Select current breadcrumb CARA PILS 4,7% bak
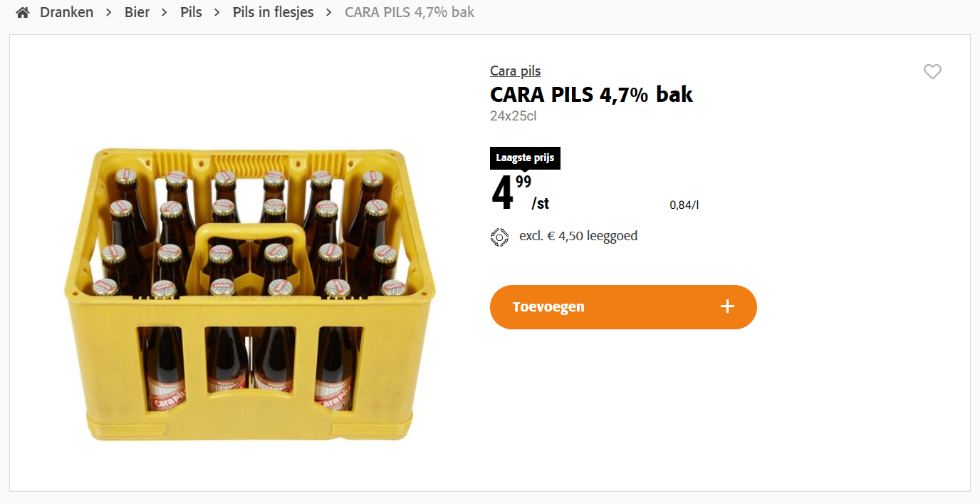This screenshot has height=504, width=980. point(410,12)
